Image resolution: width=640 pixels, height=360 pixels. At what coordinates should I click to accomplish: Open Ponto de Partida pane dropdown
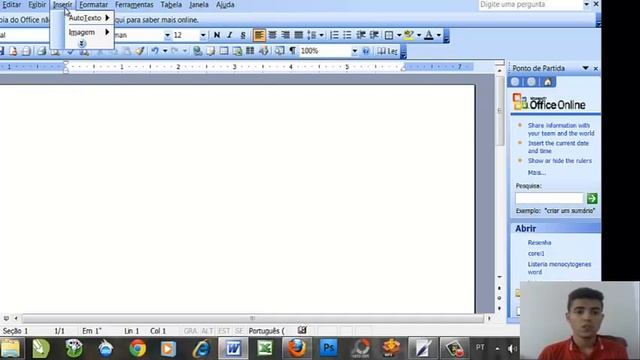click(585, 68)
